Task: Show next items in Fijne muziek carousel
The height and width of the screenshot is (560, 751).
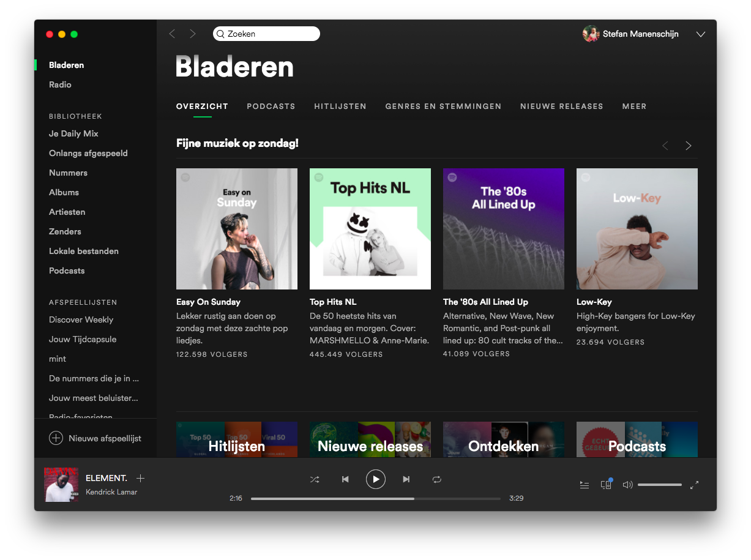Action: (689, 146)
